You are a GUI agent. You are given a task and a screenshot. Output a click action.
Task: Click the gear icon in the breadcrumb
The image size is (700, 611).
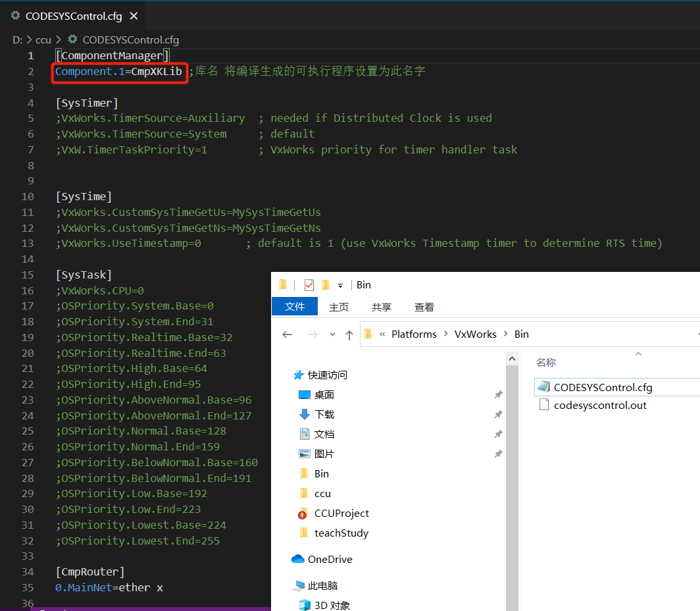tap(73, 40)
